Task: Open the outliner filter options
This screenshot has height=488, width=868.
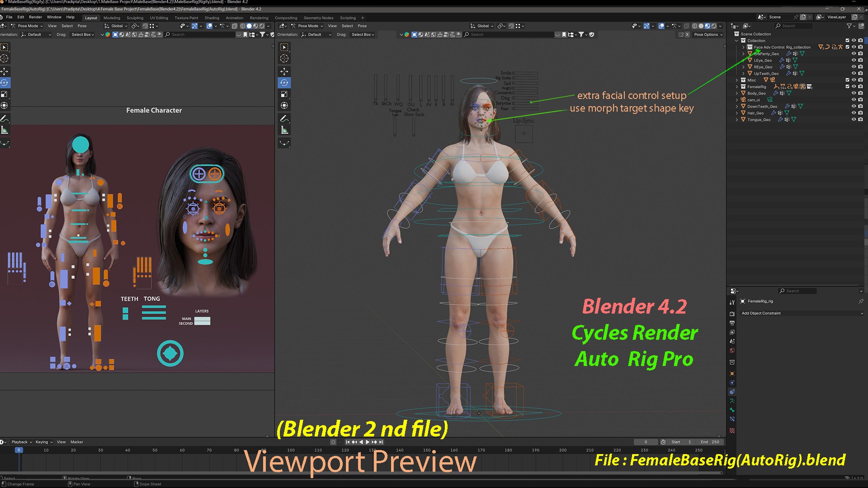Action: click(851, 26)
